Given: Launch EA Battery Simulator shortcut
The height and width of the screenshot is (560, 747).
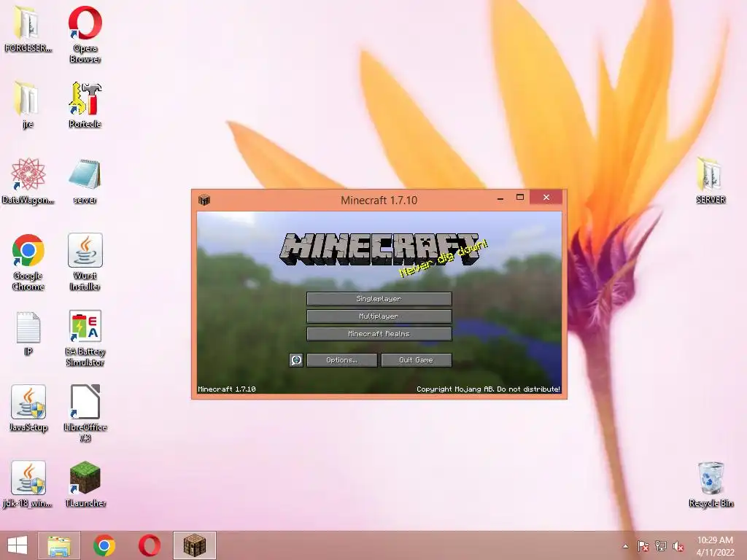Looking at the screenshot, I should pos(85,338).
